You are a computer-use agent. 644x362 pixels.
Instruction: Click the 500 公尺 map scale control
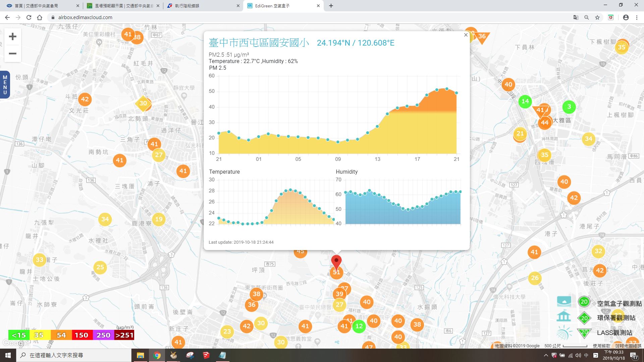(x=566, y=346)
